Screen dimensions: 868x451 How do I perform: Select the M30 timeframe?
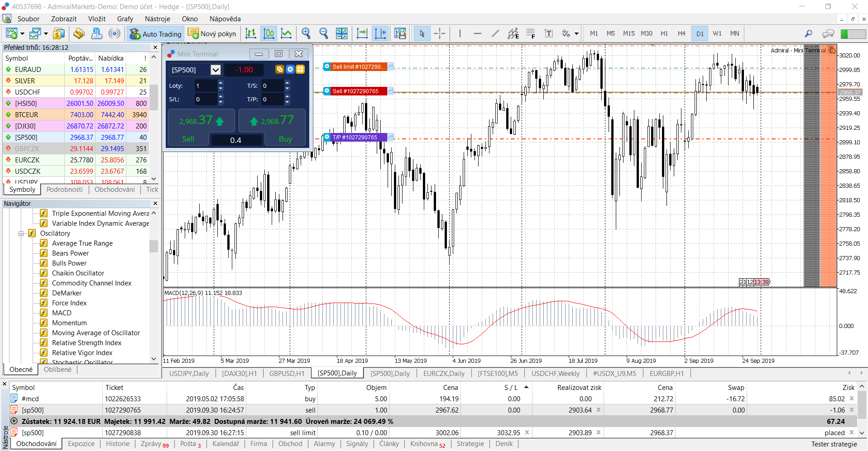647,33
